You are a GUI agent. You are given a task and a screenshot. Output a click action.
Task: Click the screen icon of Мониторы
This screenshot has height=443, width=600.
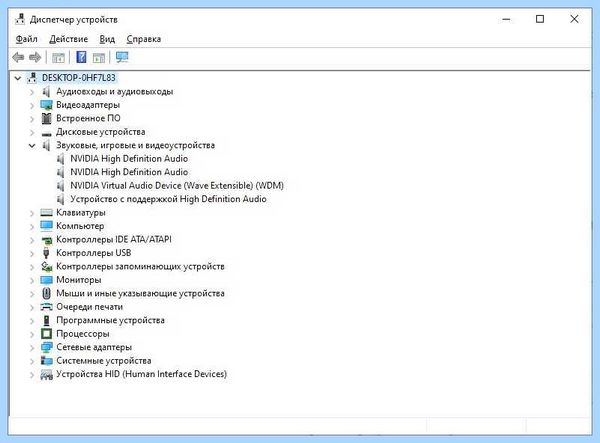[46, 280]
